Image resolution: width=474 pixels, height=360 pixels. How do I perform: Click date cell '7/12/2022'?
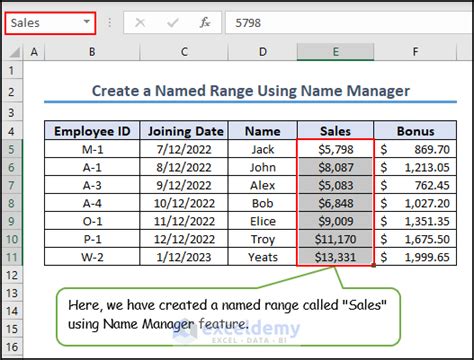click(x=184, y=149)
